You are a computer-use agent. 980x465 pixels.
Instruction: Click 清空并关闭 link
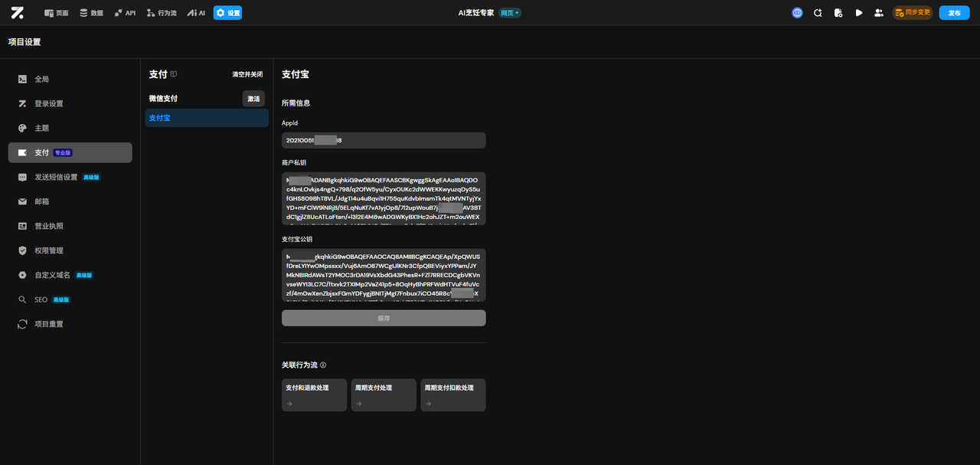point(247,74)
